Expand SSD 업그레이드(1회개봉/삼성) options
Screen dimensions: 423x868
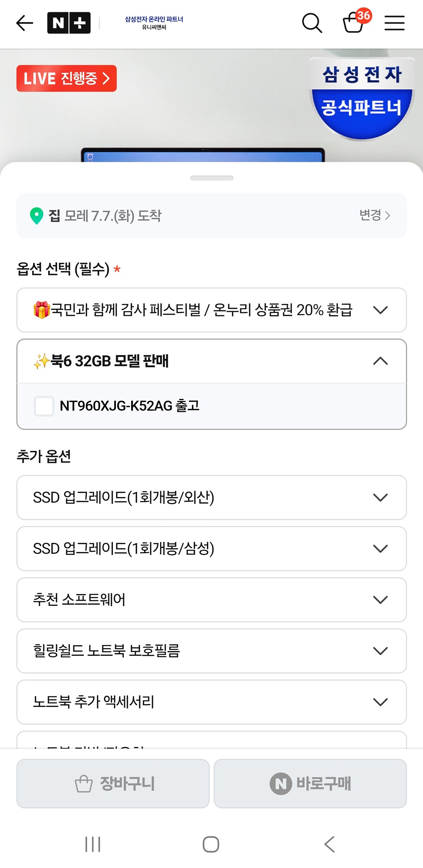tap(211, 549)
